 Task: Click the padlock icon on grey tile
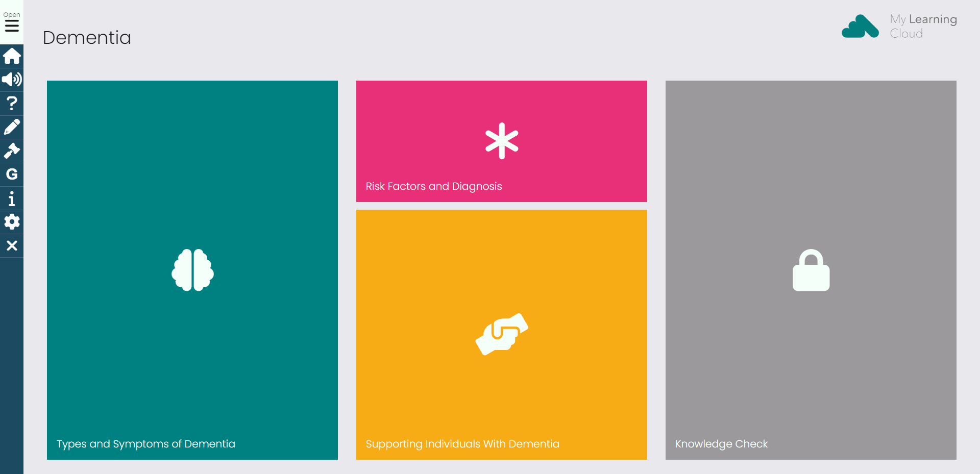[811, 270]
